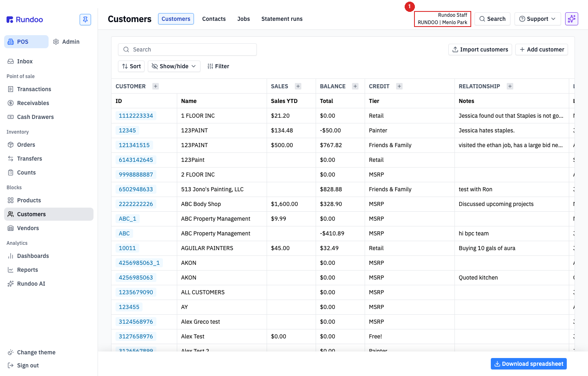This screenshot has width=588, height=376.
Task: Click the Download spreadsheet button
Action: (x=528, y=364)
